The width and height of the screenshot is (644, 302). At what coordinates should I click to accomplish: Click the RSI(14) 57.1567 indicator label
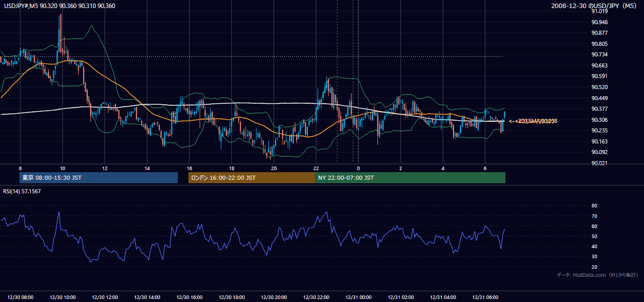click(22, 191)
